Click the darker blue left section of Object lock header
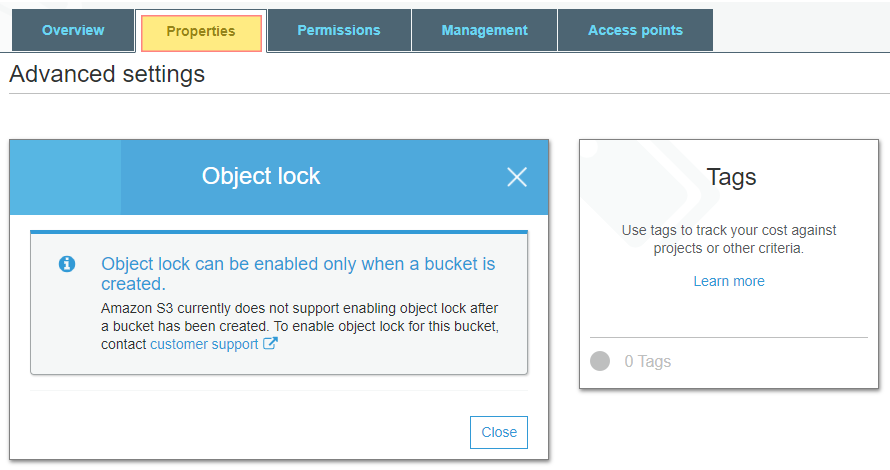The width and height of the screenshot is (890, 470). 65,177
